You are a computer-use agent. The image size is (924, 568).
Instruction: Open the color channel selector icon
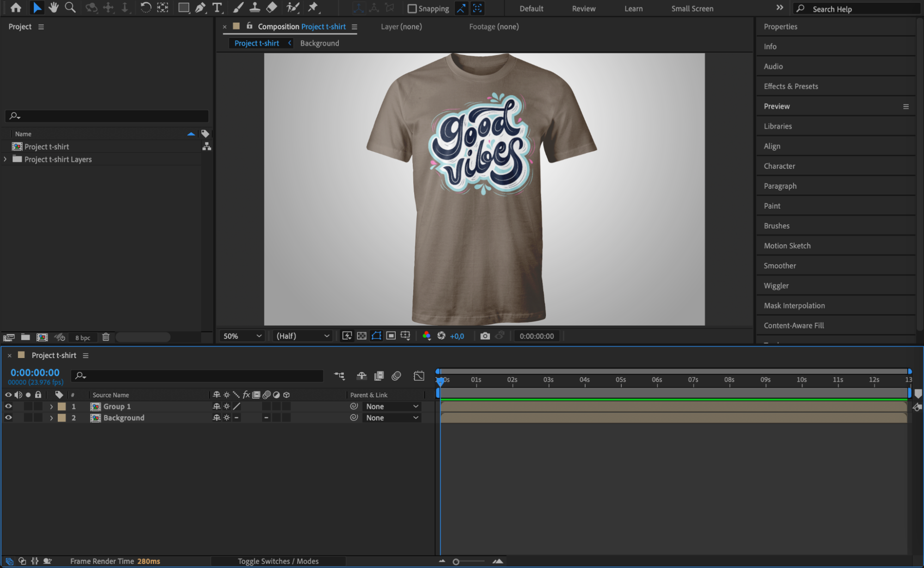[x=427, y=336]
